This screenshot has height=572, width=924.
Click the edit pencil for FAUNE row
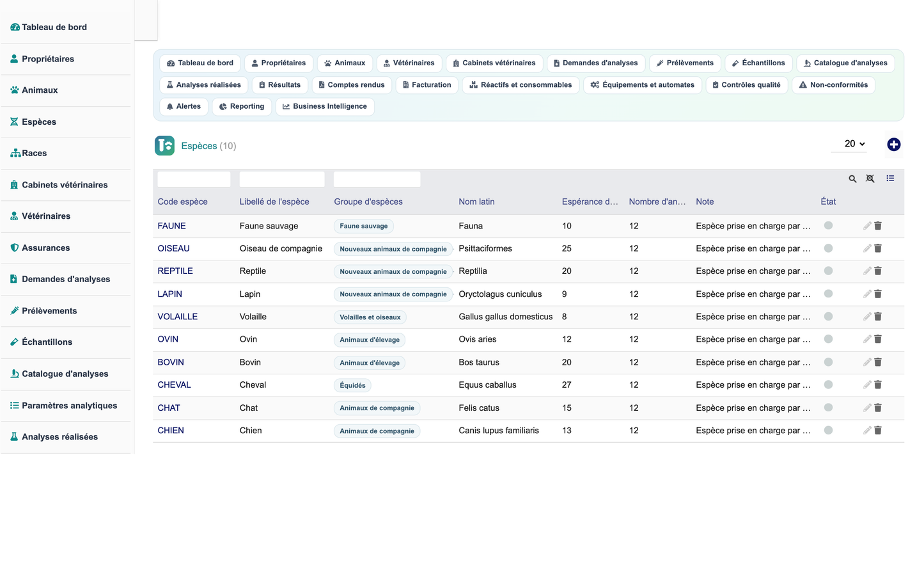pyautogui.click(x=867, y=226)
